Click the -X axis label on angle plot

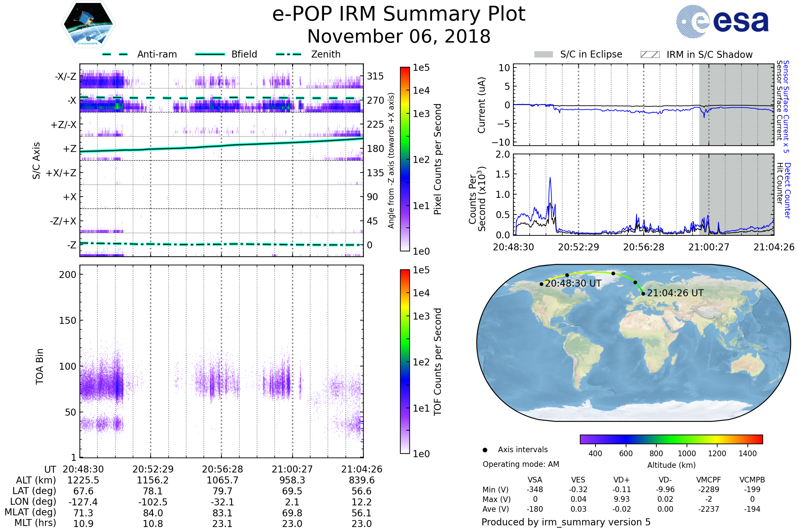pos(71,100)
